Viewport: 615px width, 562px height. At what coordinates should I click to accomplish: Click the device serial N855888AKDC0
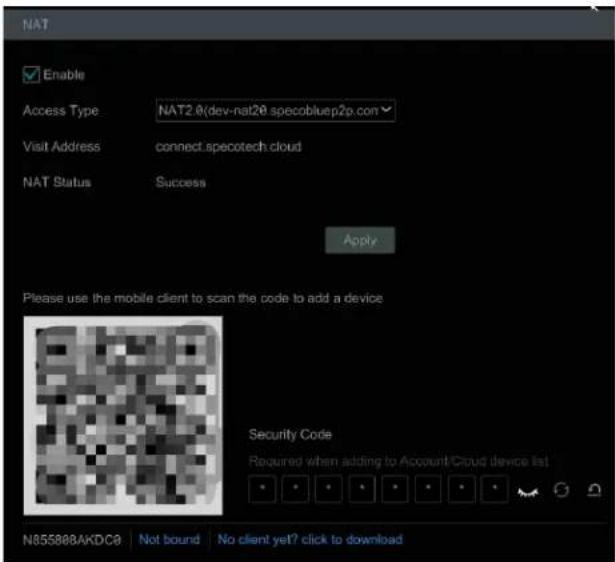tap(72, 540)
